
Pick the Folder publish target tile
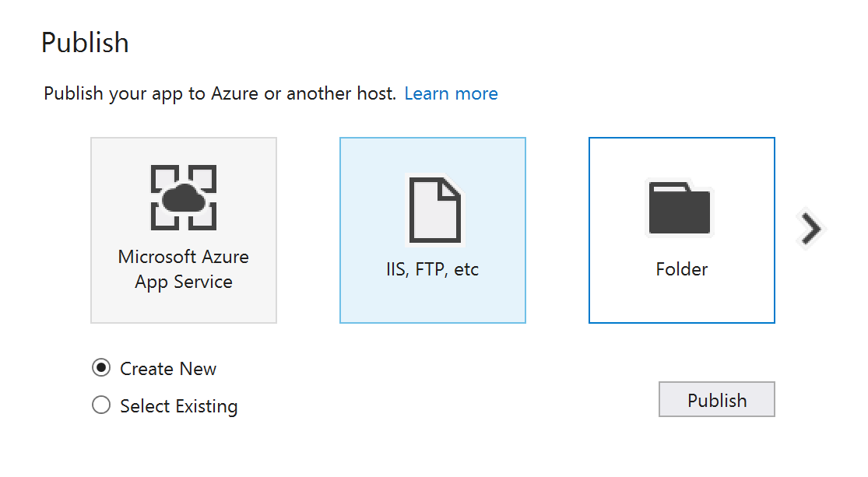pyautogui.click(x=681, y=230)
